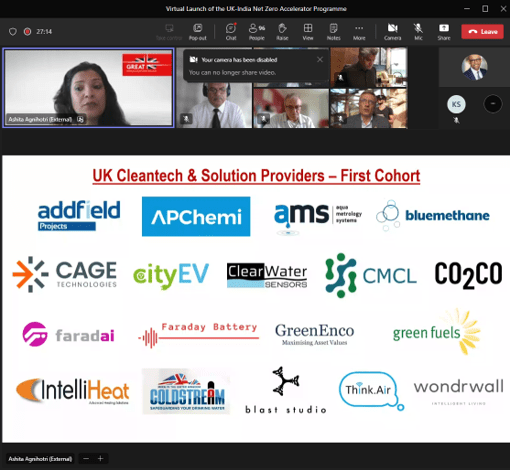510x470 pixels.
Task: Open meeting Notes
Action: pos(333,32)
